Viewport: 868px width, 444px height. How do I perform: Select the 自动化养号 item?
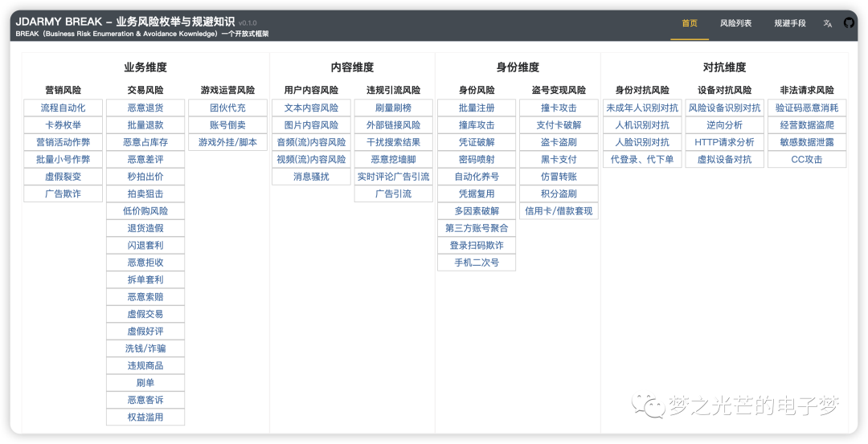tap(477, 177)
